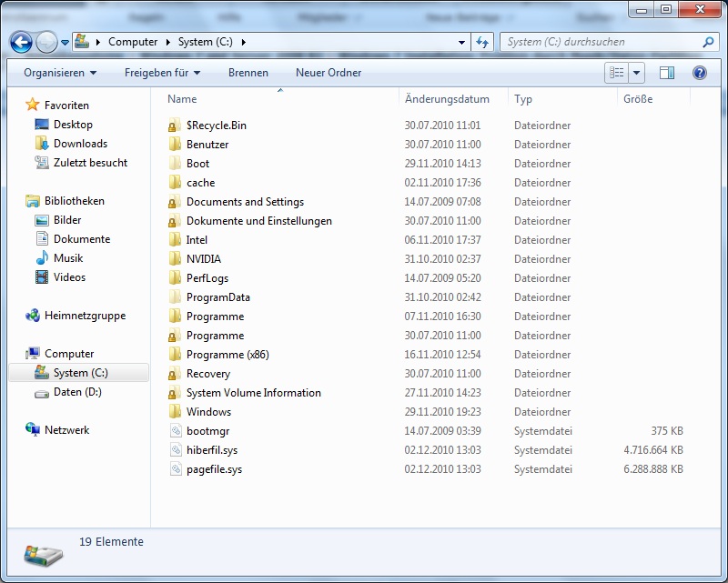Click the pagefile.sys file icon
This screenshot has width=728, height=583.
click(176, 468)
